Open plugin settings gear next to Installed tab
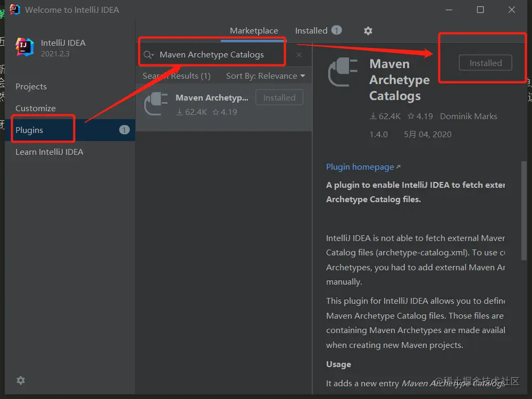Screen dimensions: 532x399 point(368,31)
